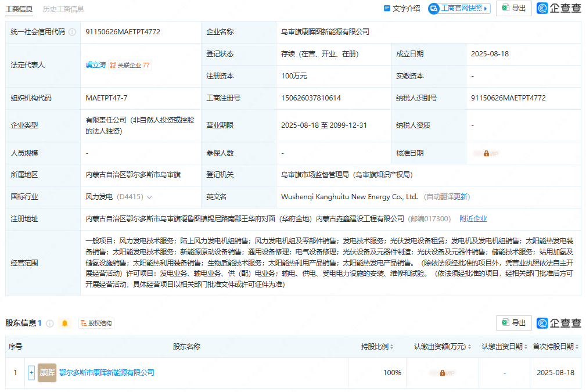Sort by 认缴出资额(万元) column
This screenshot has width=586, height=392.
pos(443,347)
